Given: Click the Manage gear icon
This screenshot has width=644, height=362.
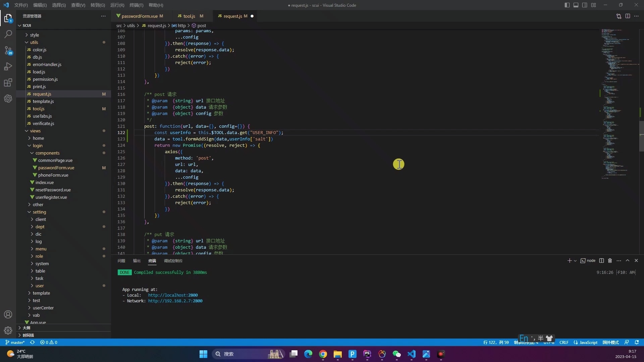Looking at the screenshot, I should tap(8, 330).
